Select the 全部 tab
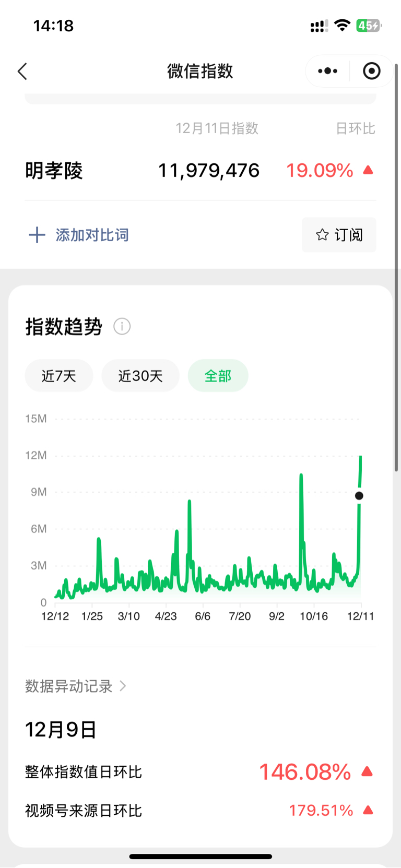401x868 pixels. [x=218, y=376]
